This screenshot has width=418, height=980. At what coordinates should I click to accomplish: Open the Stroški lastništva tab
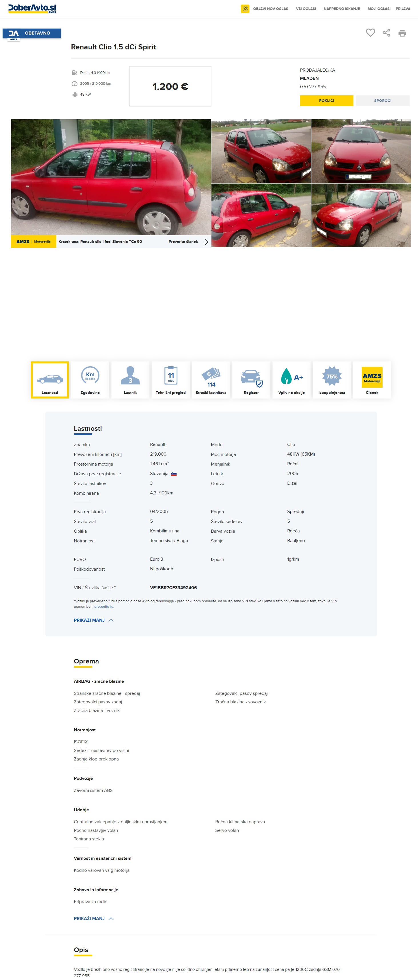pos(211,380)
